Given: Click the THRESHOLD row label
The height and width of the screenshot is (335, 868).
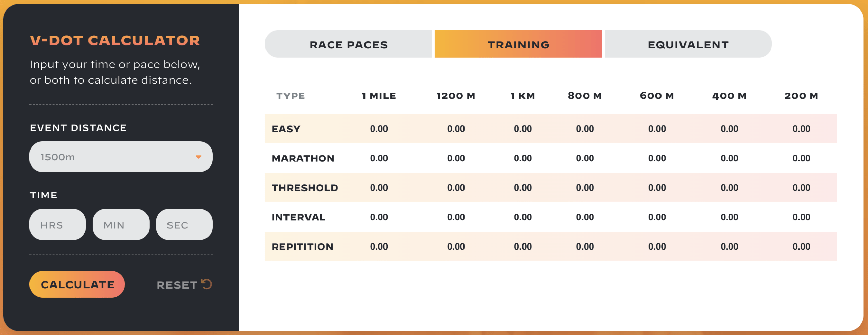Looking at the screenshot, I should click(304, 188).
